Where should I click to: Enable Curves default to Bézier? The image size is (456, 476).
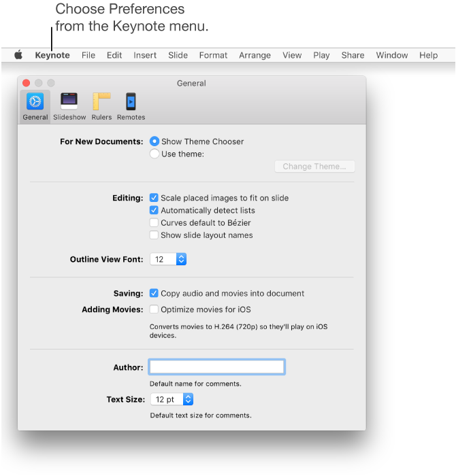[154, 223]
